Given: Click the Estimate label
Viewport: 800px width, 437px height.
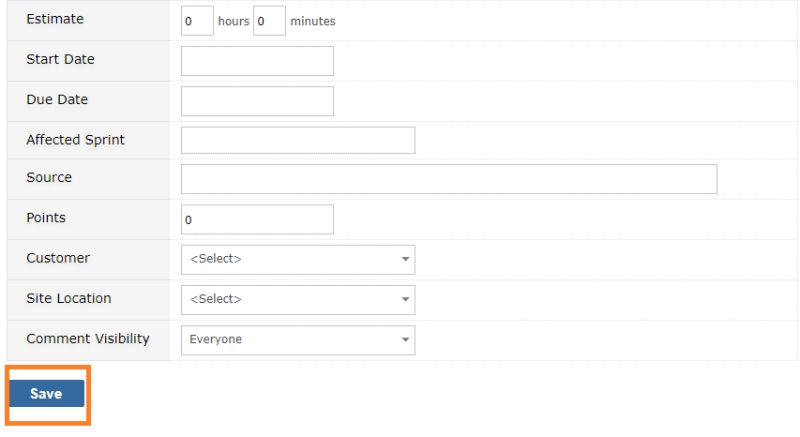Looking at the screenshot, I should 55,19.
